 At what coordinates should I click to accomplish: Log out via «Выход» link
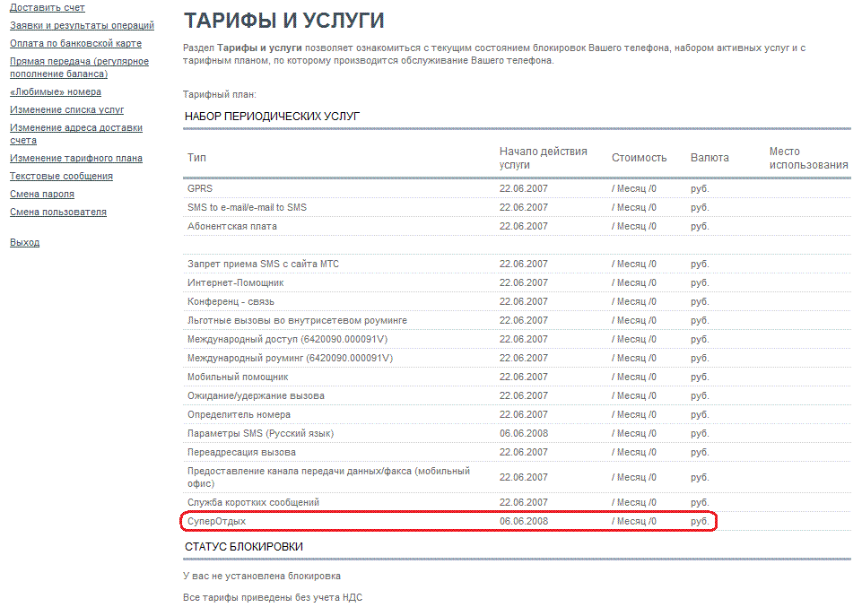(24, 242)
